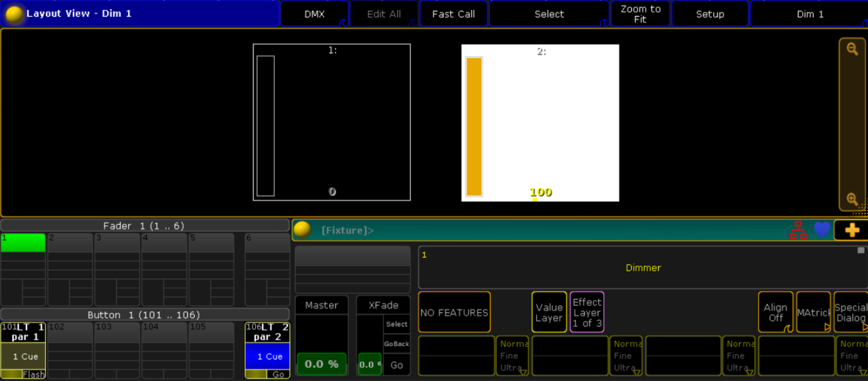This screenshot has width=868, height=381.
Task: Click the GoBack button
Action: tap(396, 344)
